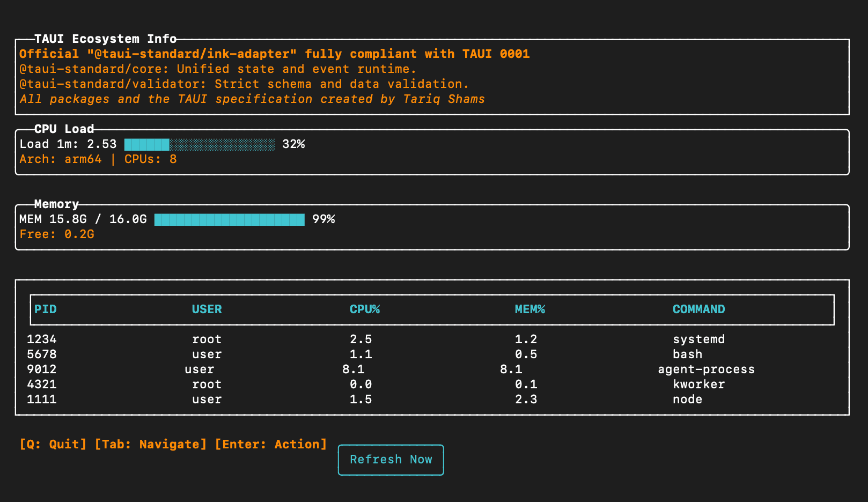Screen dimensions: 868x502
Task: Click the Memory panel title
Action: (56, 204)
